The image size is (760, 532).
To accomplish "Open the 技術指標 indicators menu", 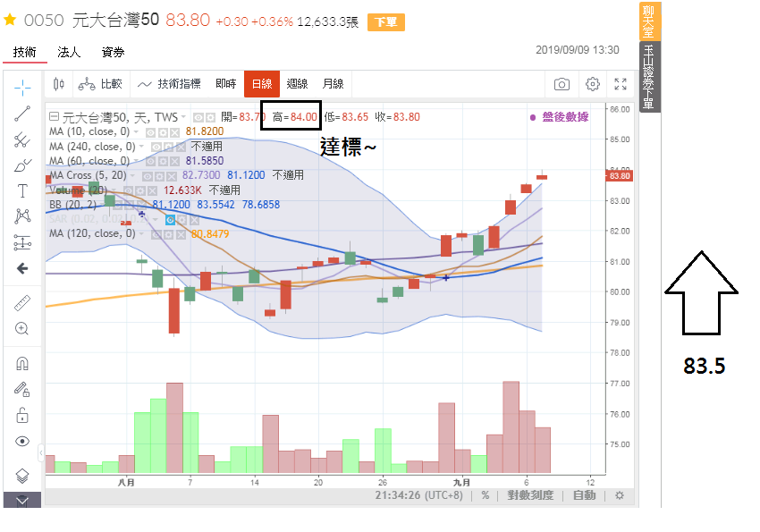I will point(169,84).
